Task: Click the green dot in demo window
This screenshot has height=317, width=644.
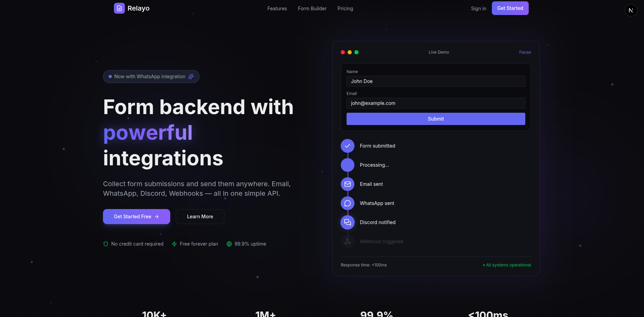Action: (356, 52)
